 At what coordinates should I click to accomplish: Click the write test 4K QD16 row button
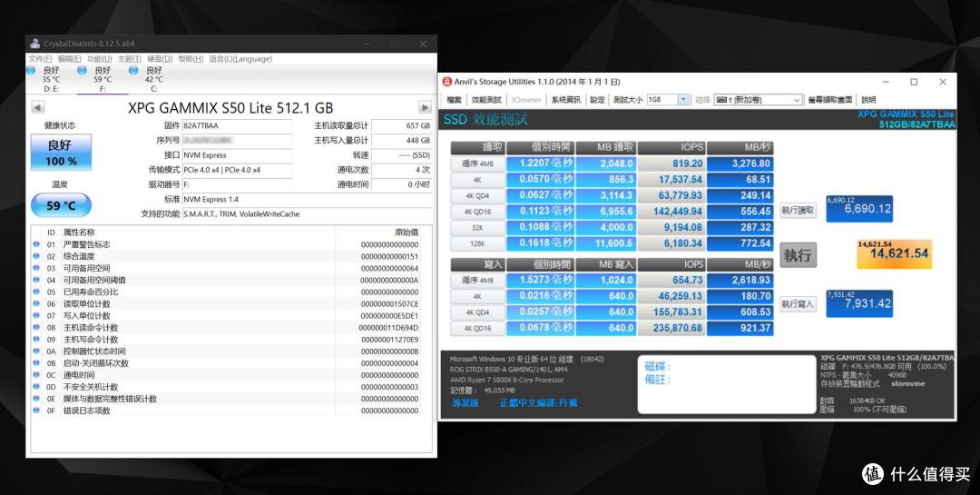pos(478,328)
